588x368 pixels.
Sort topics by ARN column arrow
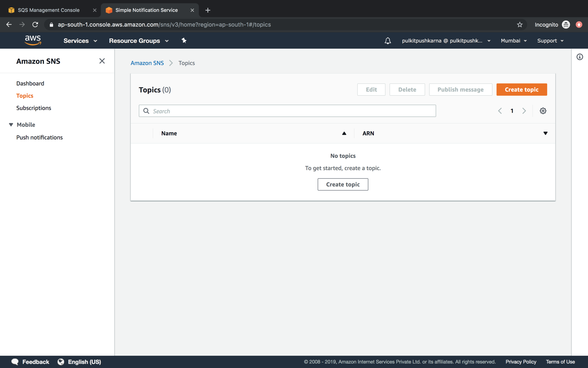coord(545,133)
